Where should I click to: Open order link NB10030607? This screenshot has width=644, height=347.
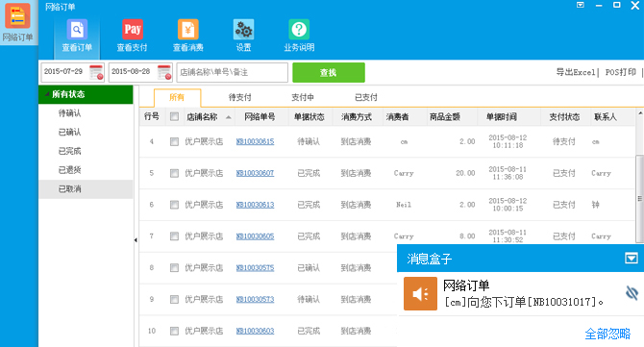[255, 173]
